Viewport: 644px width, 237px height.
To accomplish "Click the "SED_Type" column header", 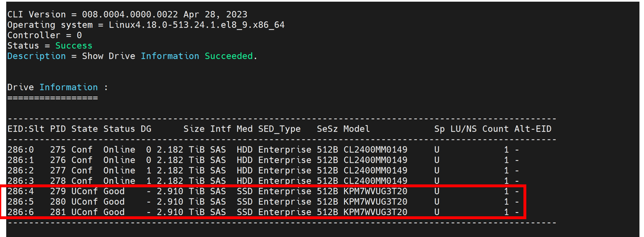I will 279,129.
